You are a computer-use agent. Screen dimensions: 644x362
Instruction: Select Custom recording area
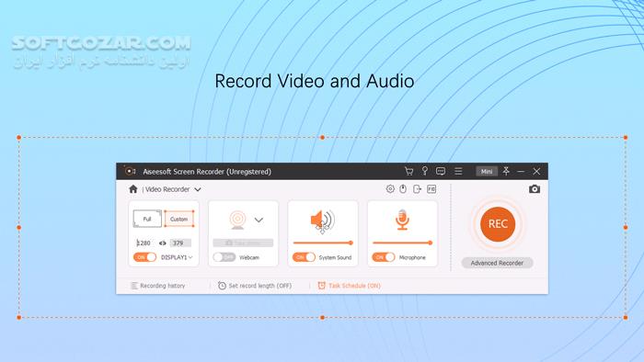179,219
